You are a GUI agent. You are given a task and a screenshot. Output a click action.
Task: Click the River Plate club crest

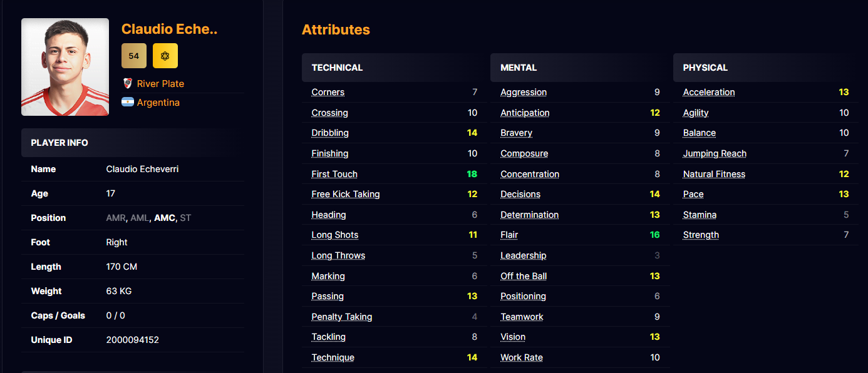point(128,83)
